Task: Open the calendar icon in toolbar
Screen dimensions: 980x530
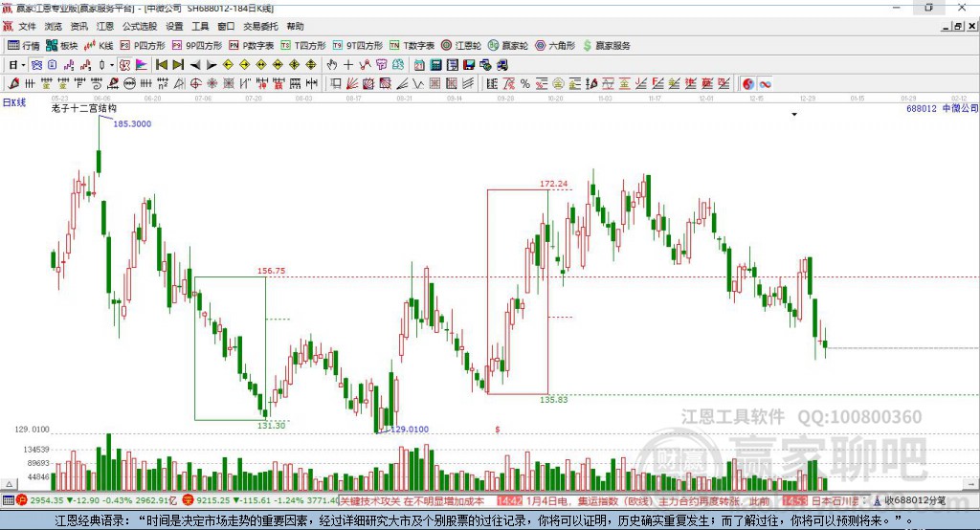Action: coord(419,65)
